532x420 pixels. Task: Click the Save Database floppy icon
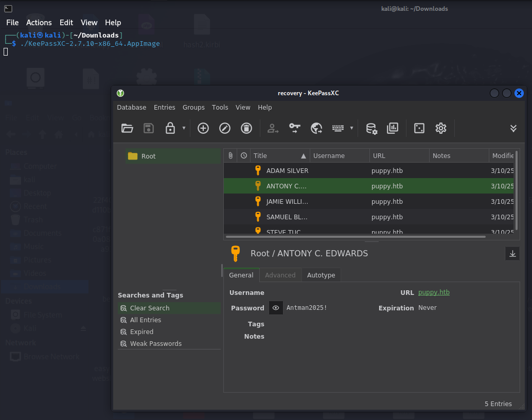click(x=149, y=128)
